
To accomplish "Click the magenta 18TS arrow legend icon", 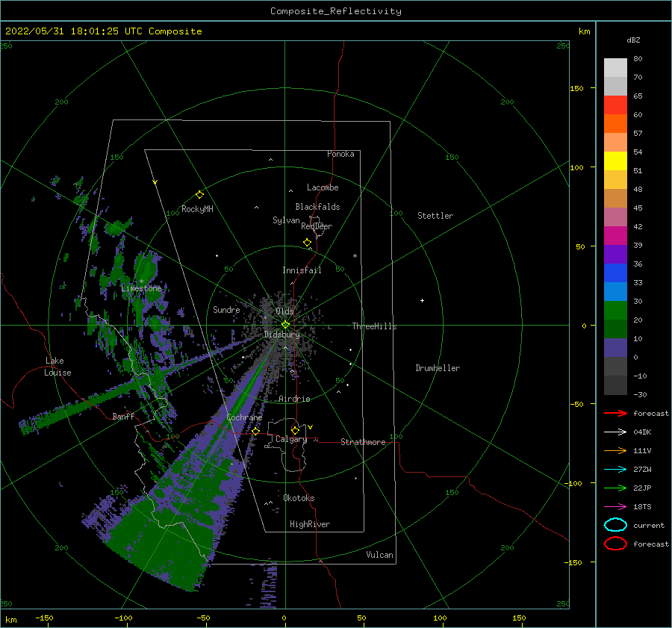I will pos(615,506).
